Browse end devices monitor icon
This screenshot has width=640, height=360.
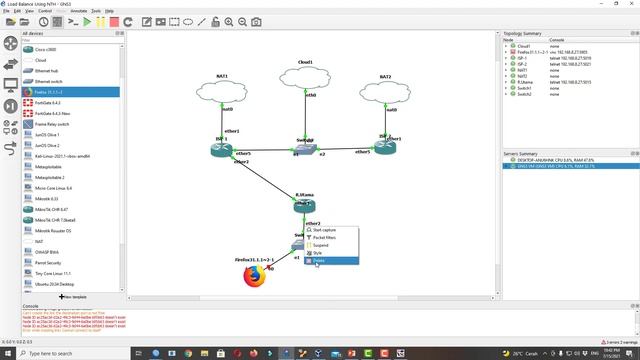11,85
